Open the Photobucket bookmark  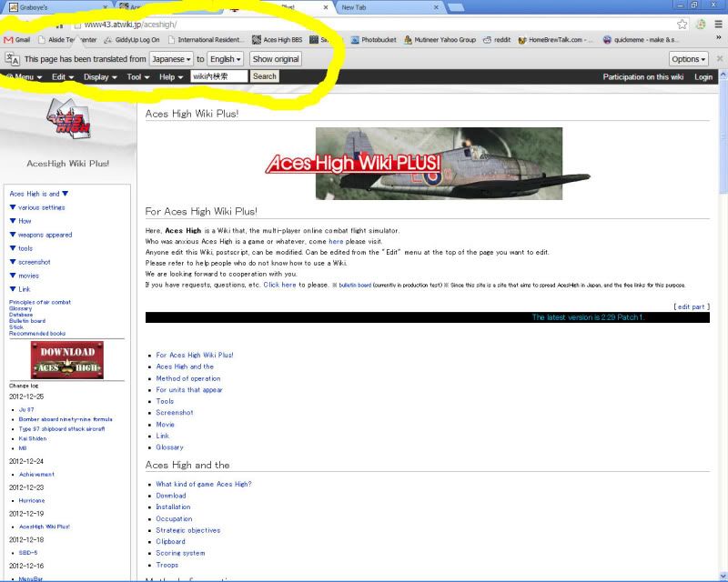pos(374,40)
